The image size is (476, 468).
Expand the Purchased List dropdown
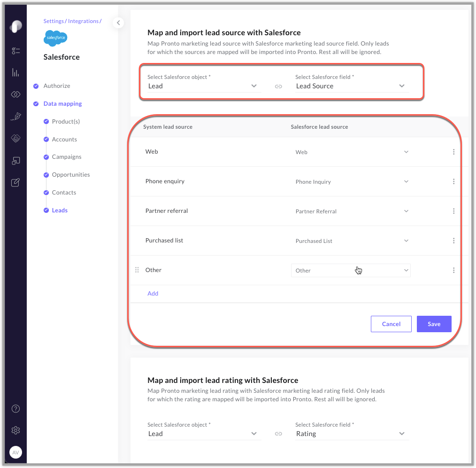351,241
